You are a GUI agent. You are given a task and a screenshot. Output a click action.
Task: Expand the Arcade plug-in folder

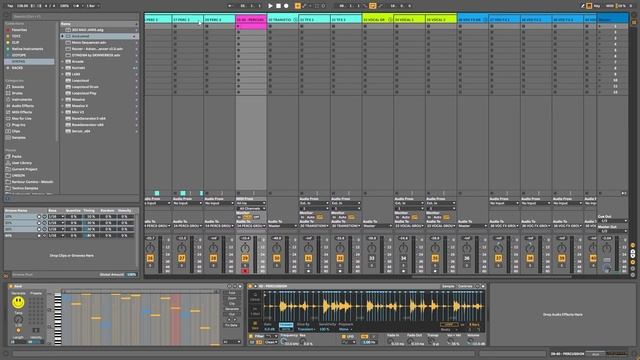click(x=62, y=62)
